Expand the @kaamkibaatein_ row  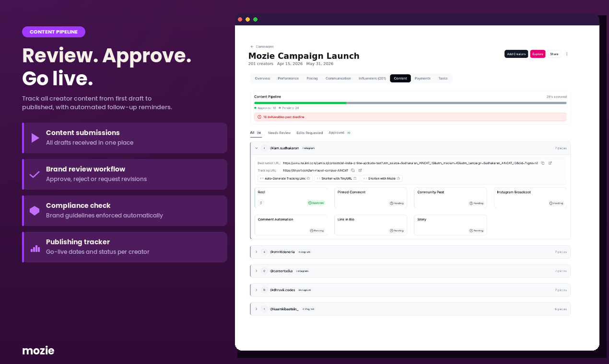coord(257,309)
